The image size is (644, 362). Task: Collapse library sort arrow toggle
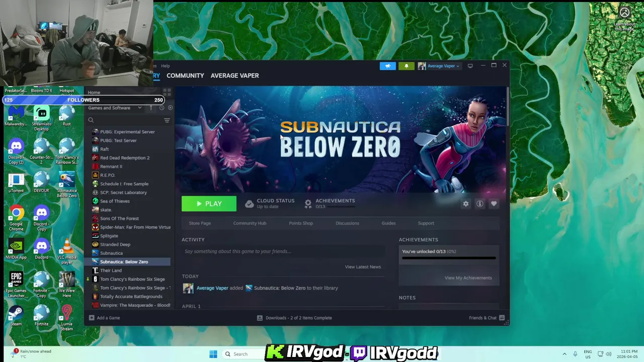tap(151, 108)
